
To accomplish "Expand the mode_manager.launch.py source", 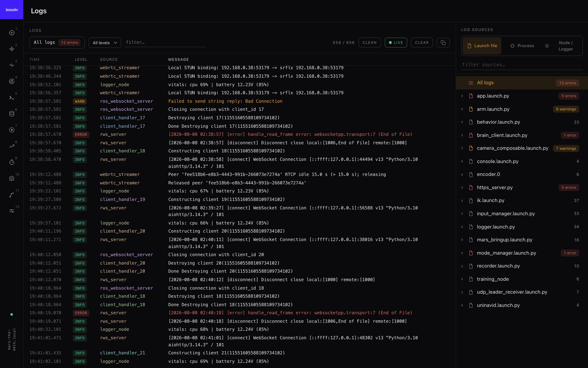I will 462,253.
